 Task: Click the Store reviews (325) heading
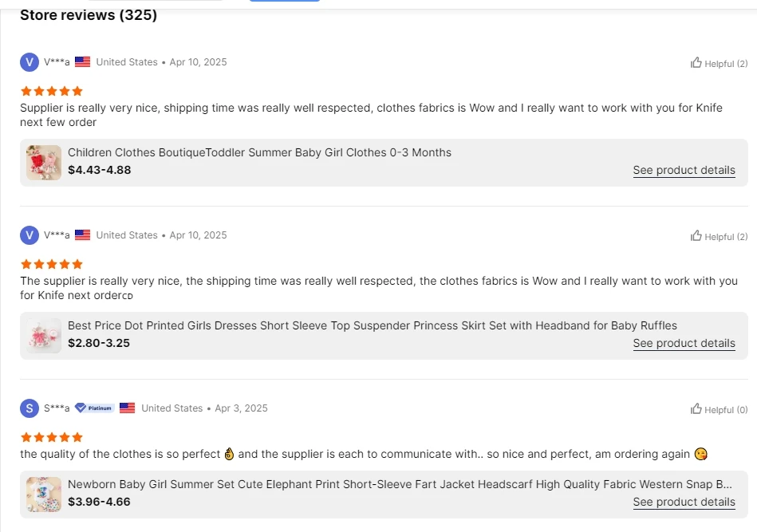click(x=89, y=15)
